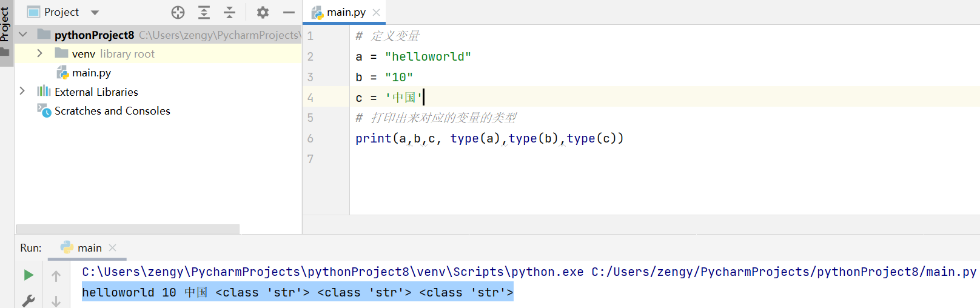Image resolution: width=980 pixels, height=308 pixels.
Task: Click the up arrow in Run panel
Action: [x=56, y=276]
